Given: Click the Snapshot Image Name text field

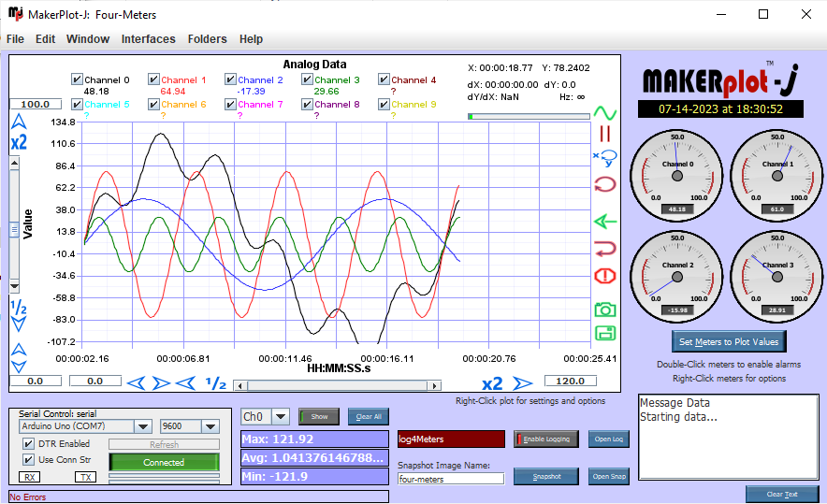Looking at the screenshot, I should tap(451, 479).
